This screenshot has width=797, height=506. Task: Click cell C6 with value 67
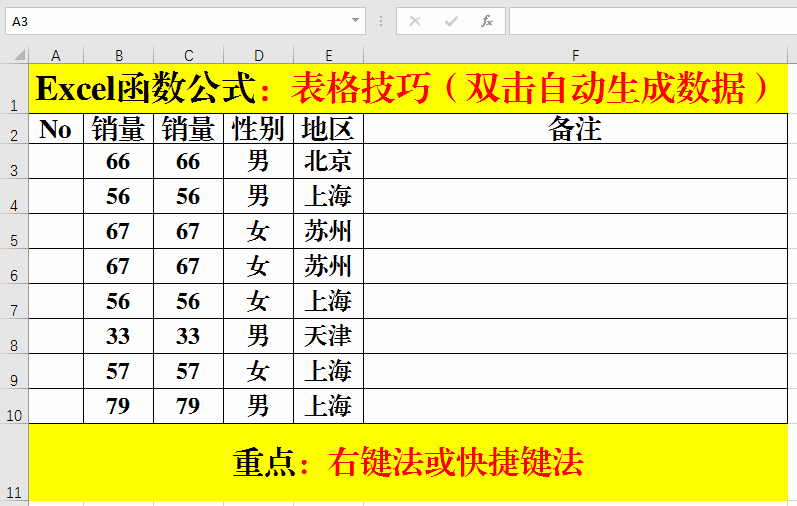[189, 266]
